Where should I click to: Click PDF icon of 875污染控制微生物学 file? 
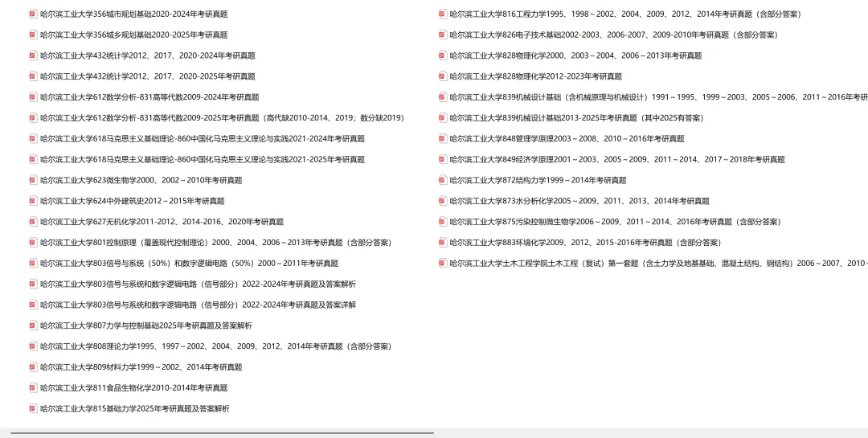point(443,222)
